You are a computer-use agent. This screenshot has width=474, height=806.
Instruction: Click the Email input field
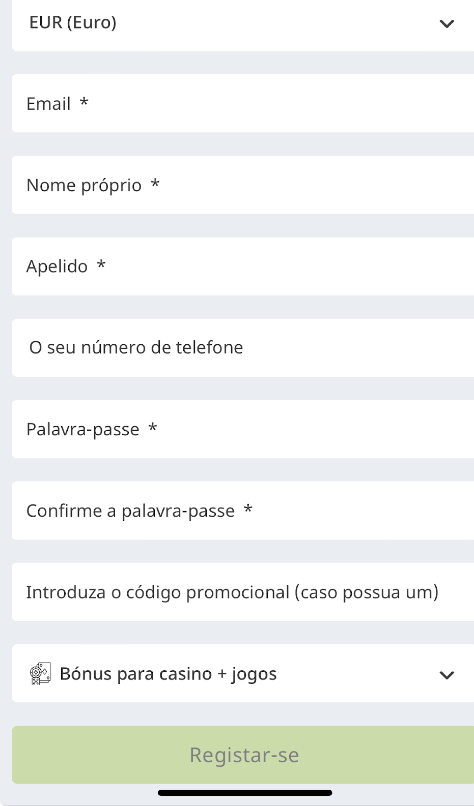tap(243, 103)
